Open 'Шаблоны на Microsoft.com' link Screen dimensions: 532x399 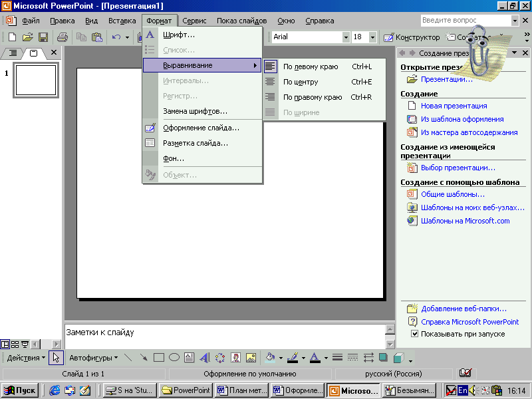(465, 221)
